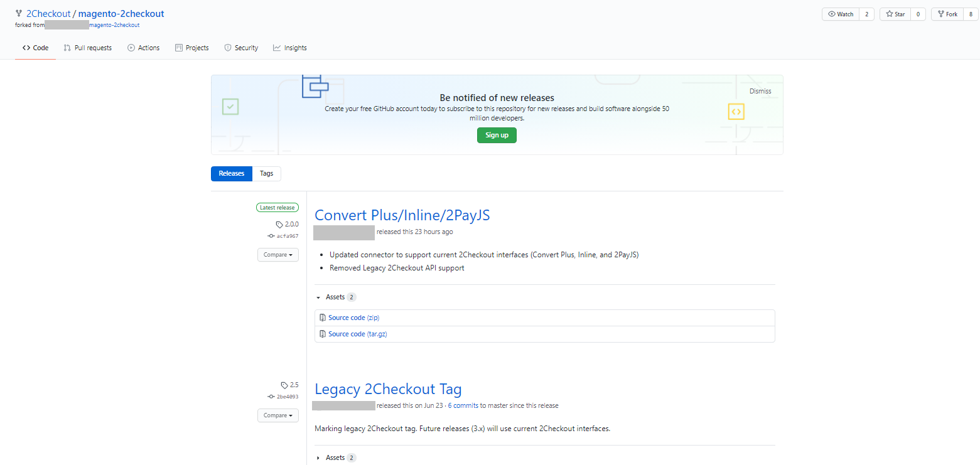The height and width of the screenshot is (465, 980).
Task: Click the 'Be notified of new releases' heading
Action: click(x=497, y=98)
